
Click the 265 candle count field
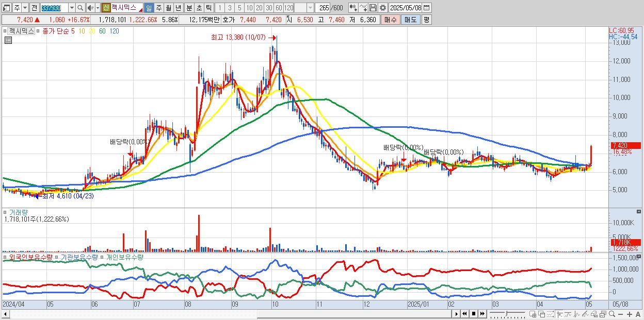pyautogui.click(x=323, y=8)
